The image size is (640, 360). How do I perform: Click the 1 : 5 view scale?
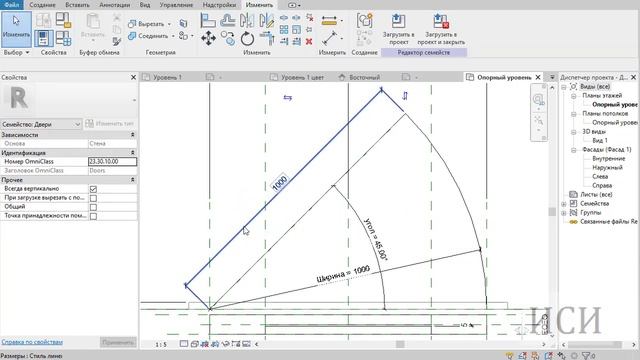(x=161, y=344)
